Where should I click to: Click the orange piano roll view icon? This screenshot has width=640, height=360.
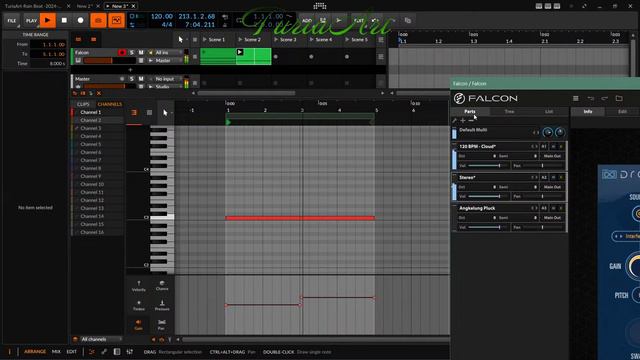tap(134, 113)
